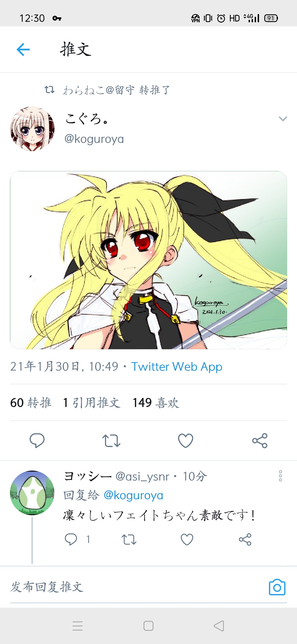Retweet the main koguroya tweet

tap(111, 440)
